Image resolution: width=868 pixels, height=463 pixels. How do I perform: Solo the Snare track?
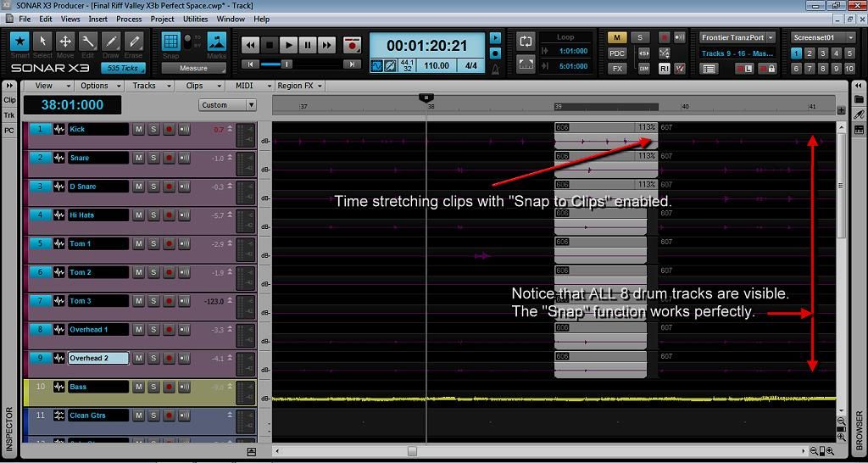click(153, 159)
